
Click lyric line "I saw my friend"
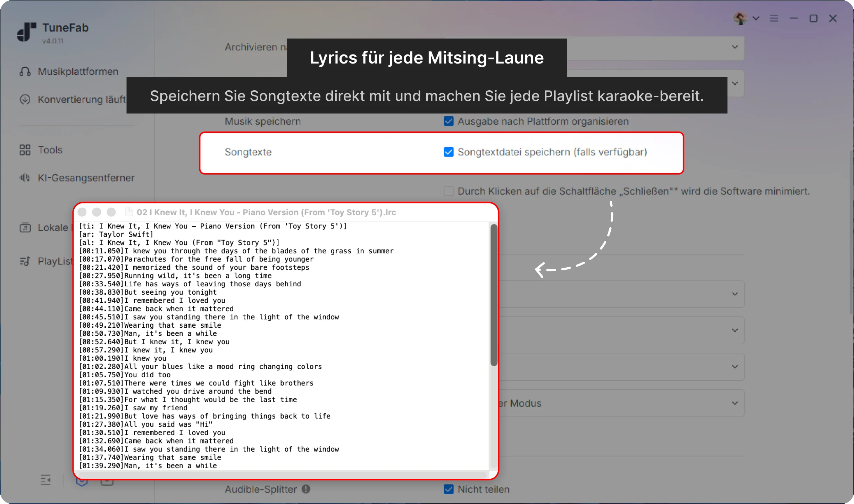133,408
